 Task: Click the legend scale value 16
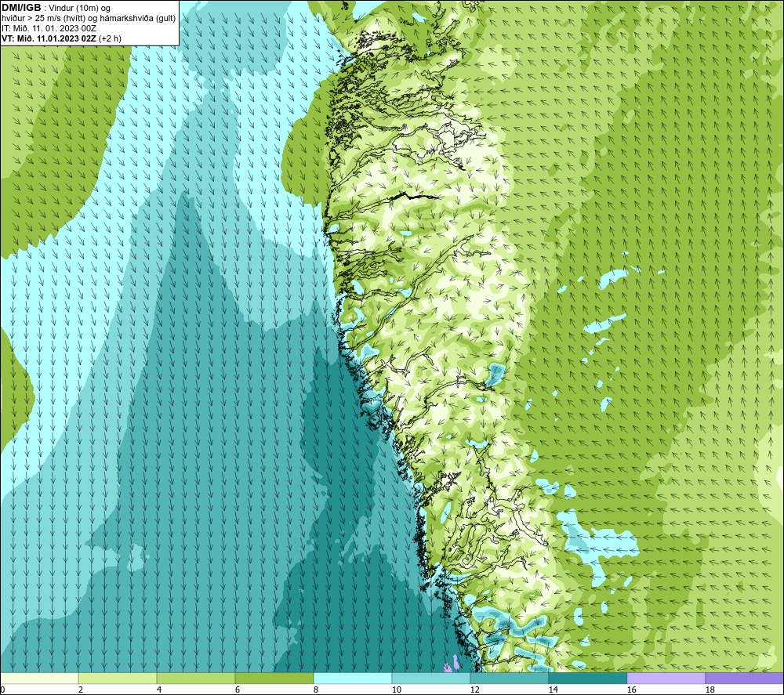point(631,690)
